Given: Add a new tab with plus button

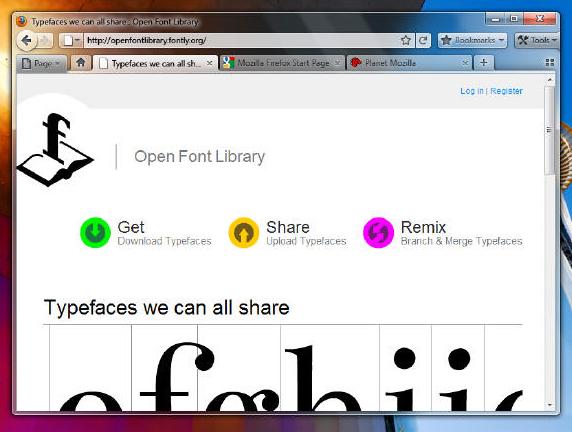Looking at the screenshot, I should click(x=484, y=63).
